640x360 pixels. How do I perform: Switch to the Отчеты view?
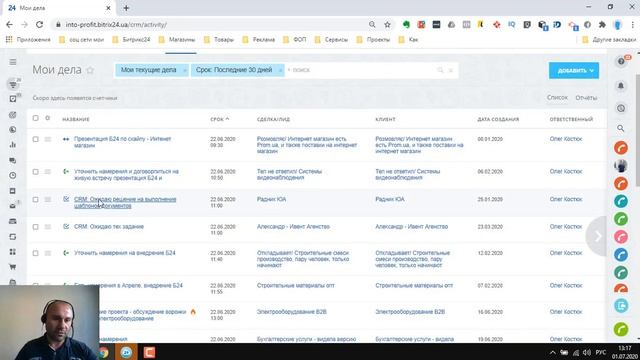pos(586,98)
